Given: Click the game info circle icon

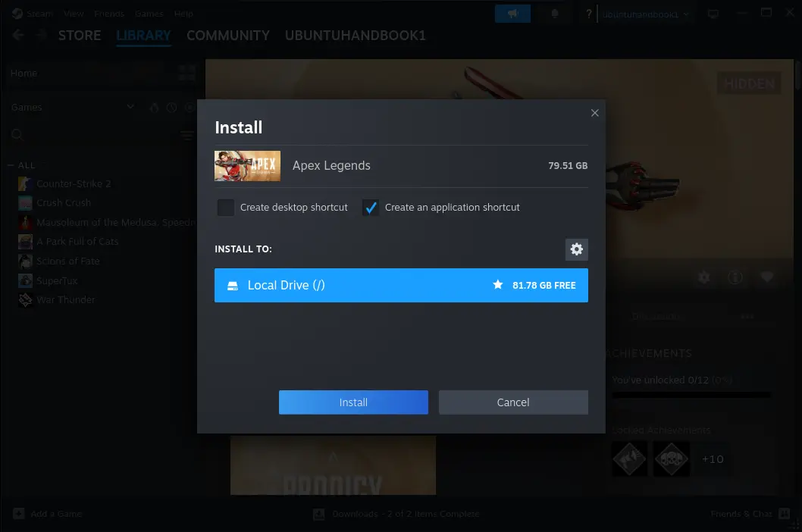Looking at the screenshot, I should 735,277.
